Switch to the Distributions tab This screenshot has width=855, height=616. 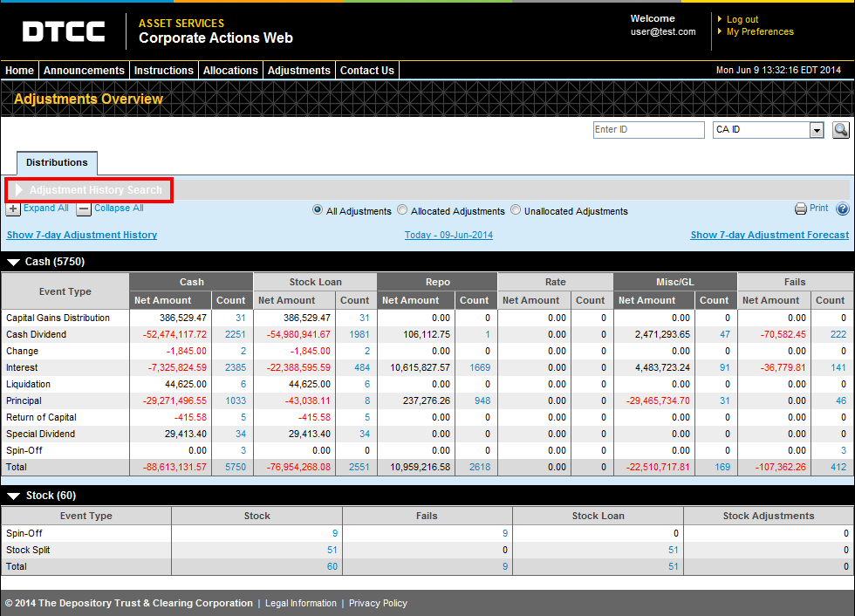click(57, 162)
